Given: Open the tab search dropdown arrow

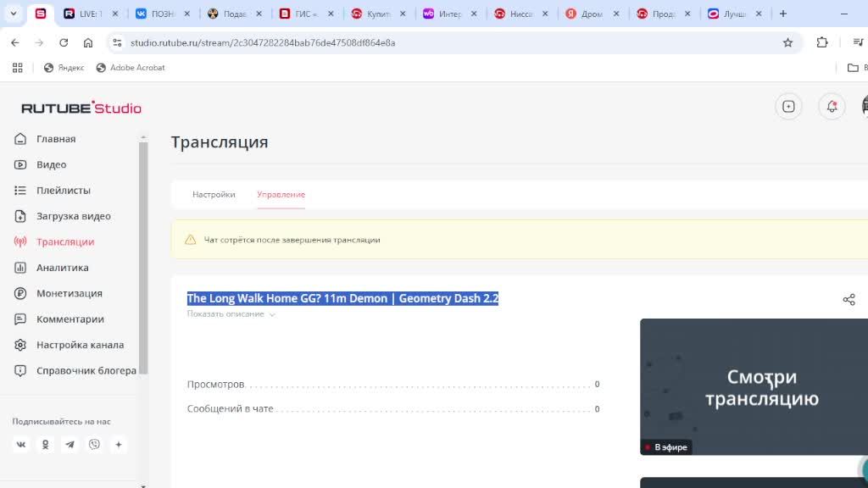Looking at the screenshot, I should (14, 14).
